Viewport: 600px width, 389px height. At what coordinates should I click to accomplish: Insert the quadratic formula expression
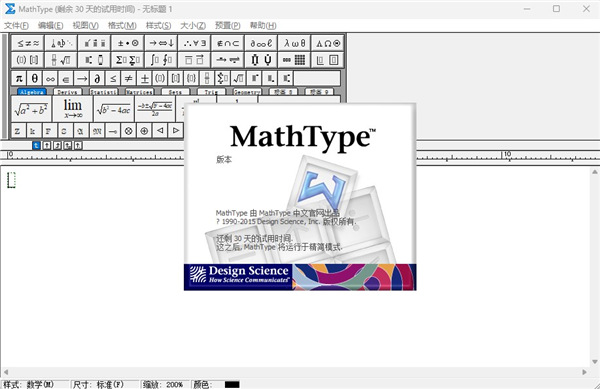(x=155, y=109)
